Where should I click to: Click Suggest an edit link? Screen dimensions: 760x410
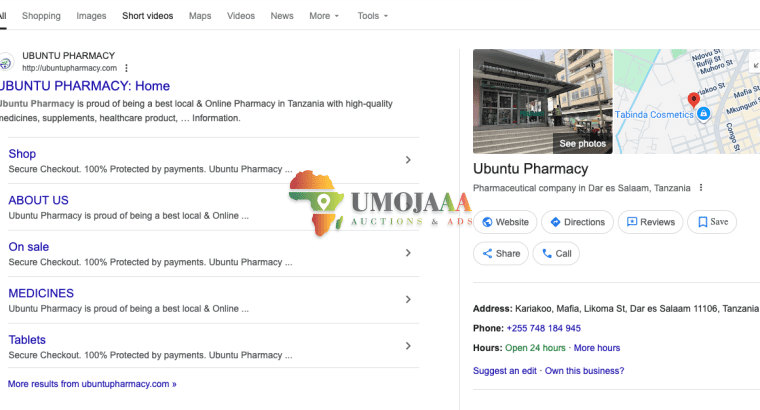pos(505,371)
